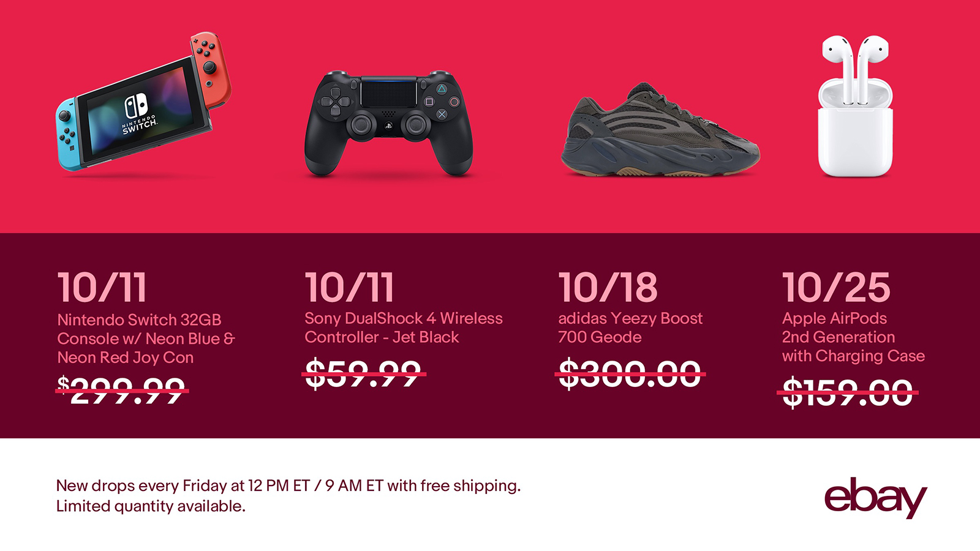Open the Apple AirPods 2nd Generation title
The height and width of the screenshot is (551, 980).
[x=853, y=337]
